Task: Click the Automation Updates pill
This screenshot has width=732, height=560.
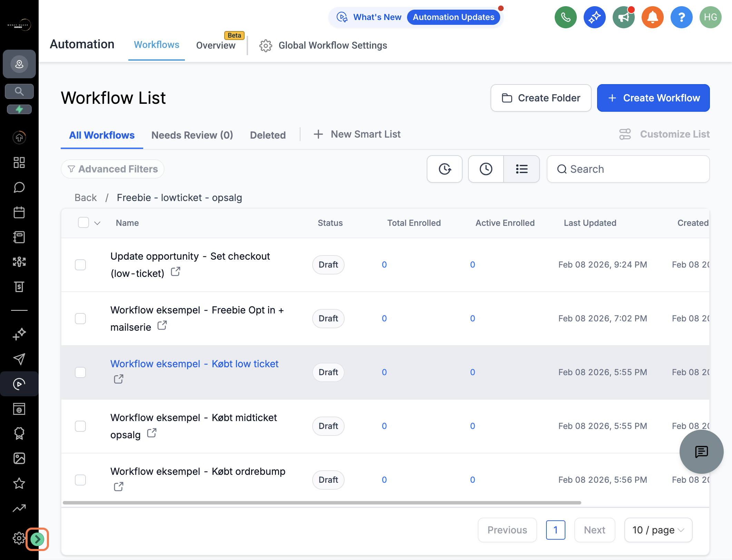Action: click(454, 17)
